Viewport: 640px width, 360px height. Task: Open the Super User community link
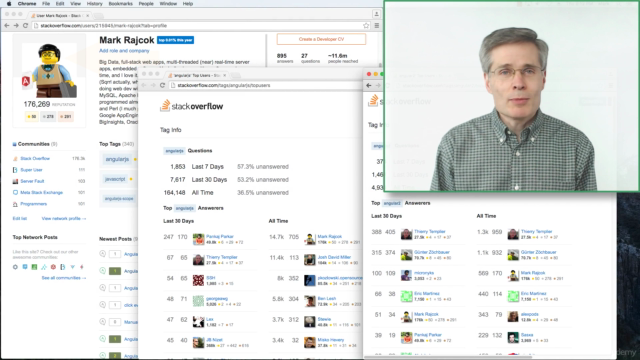point(31,170)
